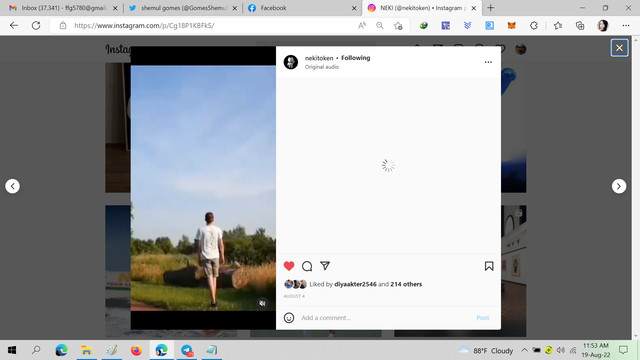The height and width of the screenshot is (360, 640).
Task: Click the Add a comment field
Action: (x=386, y=318)
